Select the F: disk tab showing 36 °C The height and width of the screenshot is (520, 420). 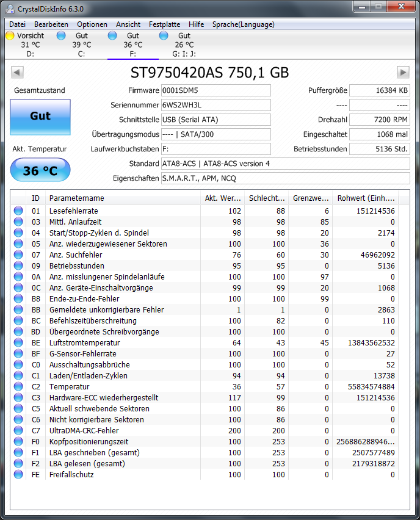132,45
